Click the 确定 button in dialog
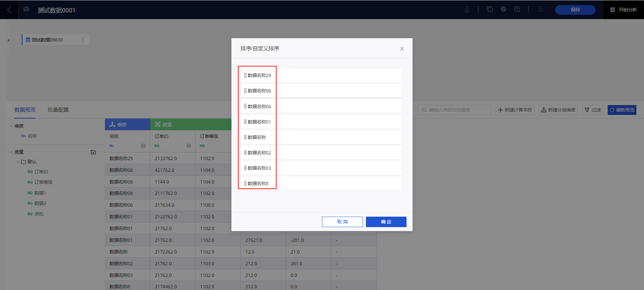The width and height of the screenshot is (644, 290). [386, 222]
